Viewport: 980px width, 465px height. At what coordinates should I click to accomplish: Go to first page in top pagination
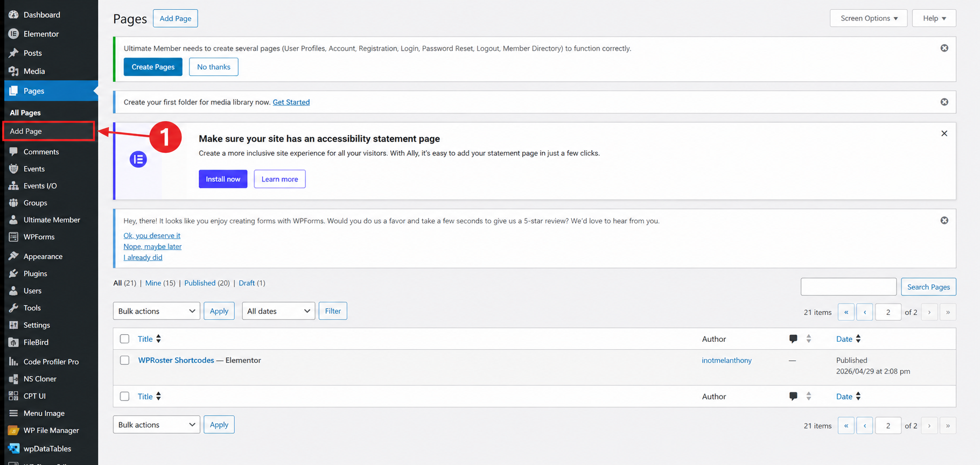click(x=846, y=312)
